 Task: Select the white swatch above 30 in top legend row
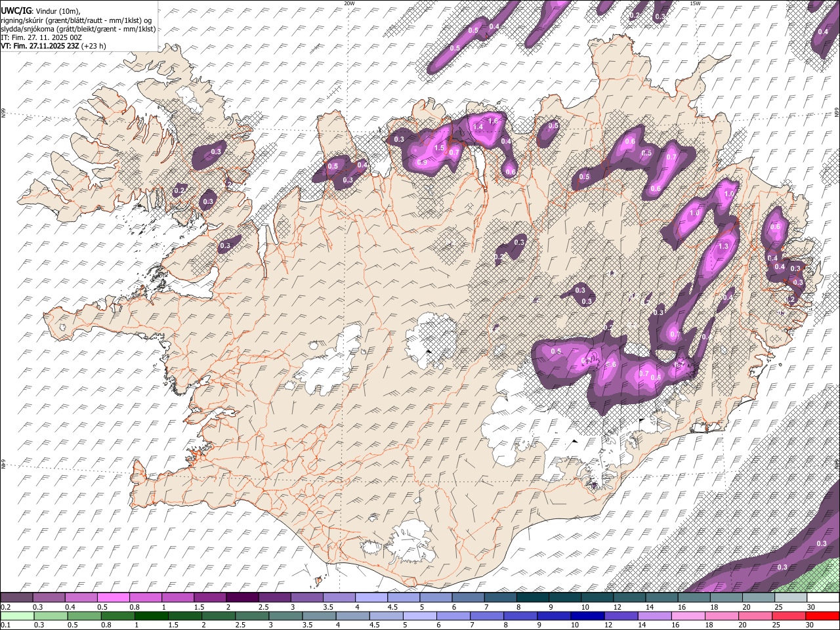click(822, 598)
